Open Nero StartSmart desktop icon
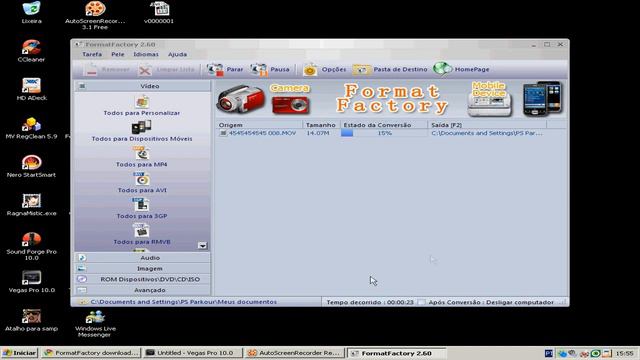640x360 pixels. (x=31, y=166)
